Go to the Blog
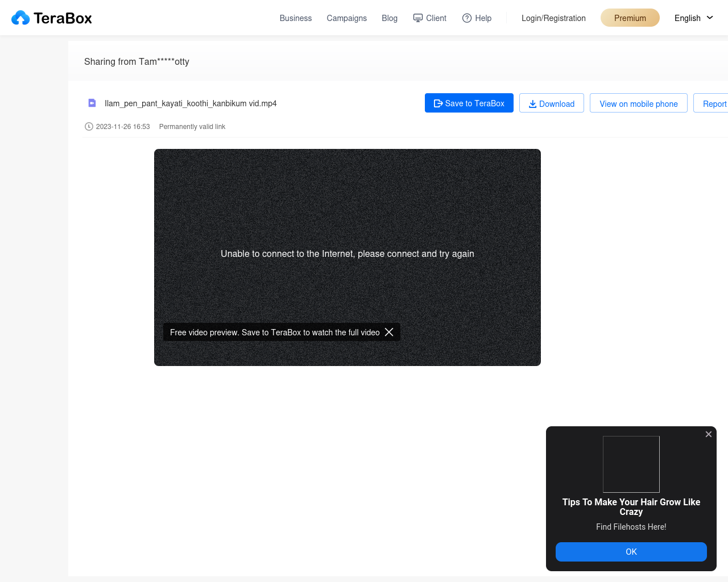 (390, 18)
